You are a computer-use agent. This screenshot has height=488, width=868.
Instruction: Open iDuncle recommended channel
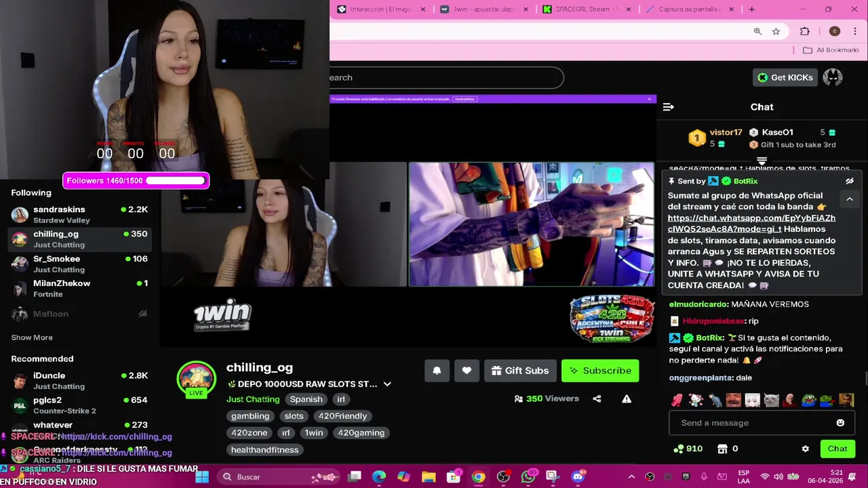pyautogui.click(x=79, y=380)
